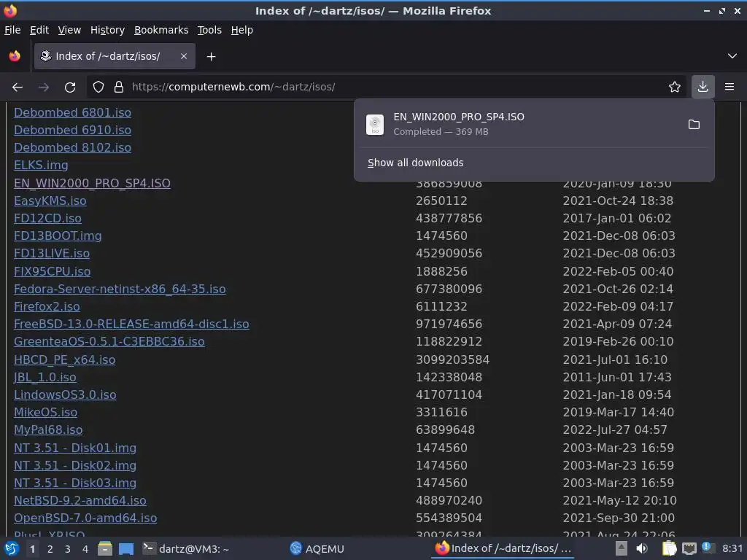This screenshot has height=560, width=747.
Task: Expand the list all tabs chevron
Action: tap(732, 56)
